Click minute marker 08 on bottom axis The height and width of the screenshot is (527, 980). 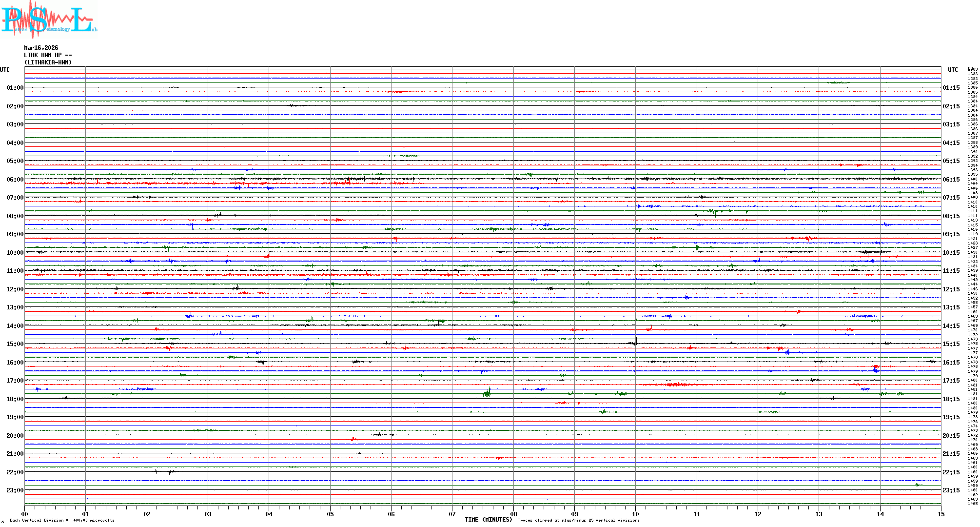tap(513, 514)
